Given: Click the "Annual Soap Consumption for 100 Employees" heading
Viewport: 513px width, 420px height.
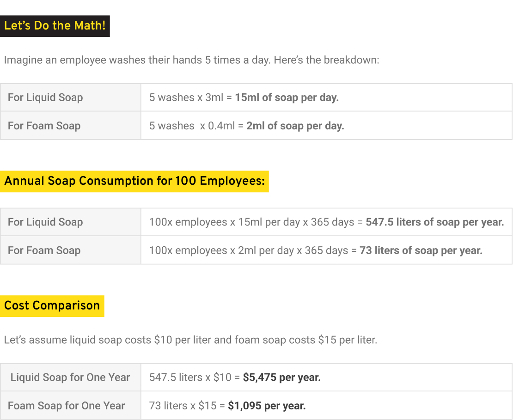Looking at the screenshot, I should [134, 181].
